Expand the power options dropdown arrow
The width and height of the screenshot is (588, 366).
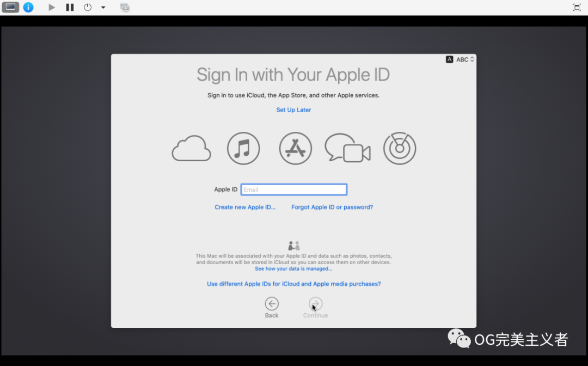tap(103, 7)
